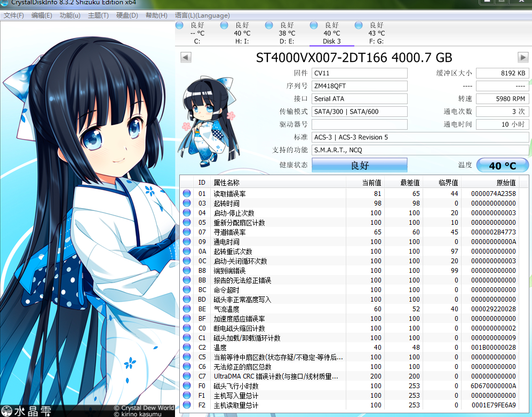Click status orb for C2 温度

(x=187, y=348)
